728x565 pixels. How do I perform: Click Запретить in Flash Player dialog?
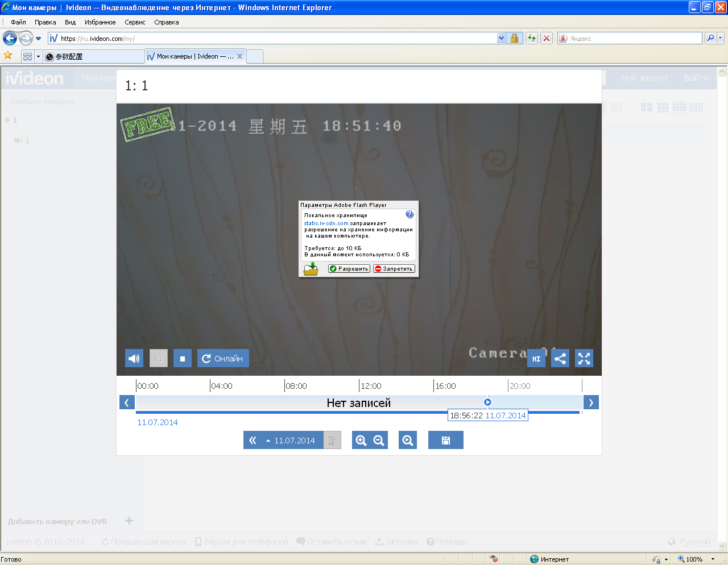coord(394,269)
